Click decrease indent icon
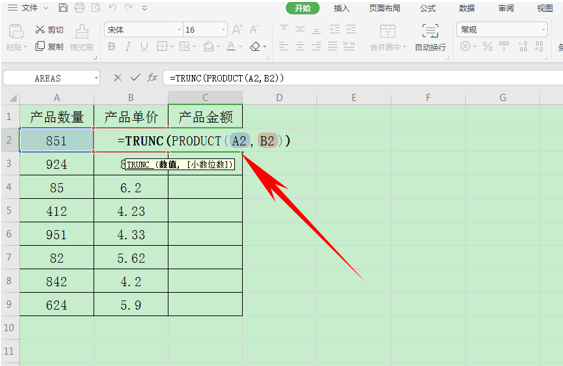Viewport: 563px width, 366px height. pos(334,29)
